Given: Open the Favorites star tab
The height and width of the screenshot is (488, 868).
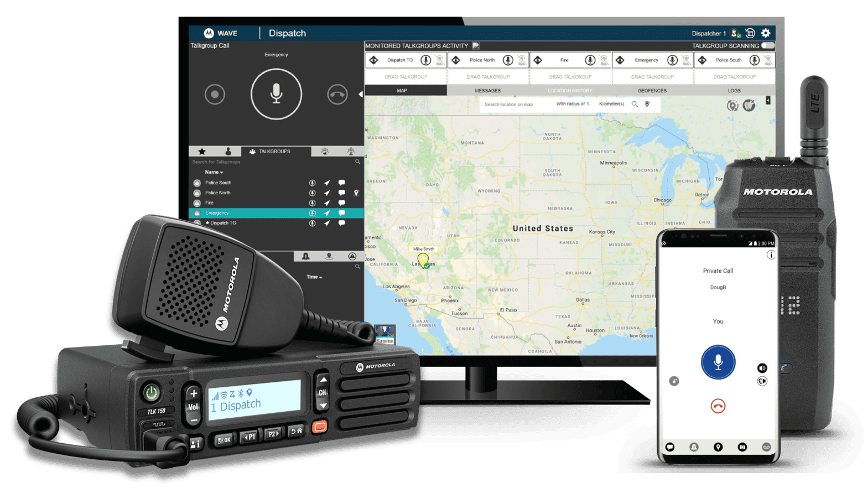Looking at the screenshot, I should (x=202, y=151).
